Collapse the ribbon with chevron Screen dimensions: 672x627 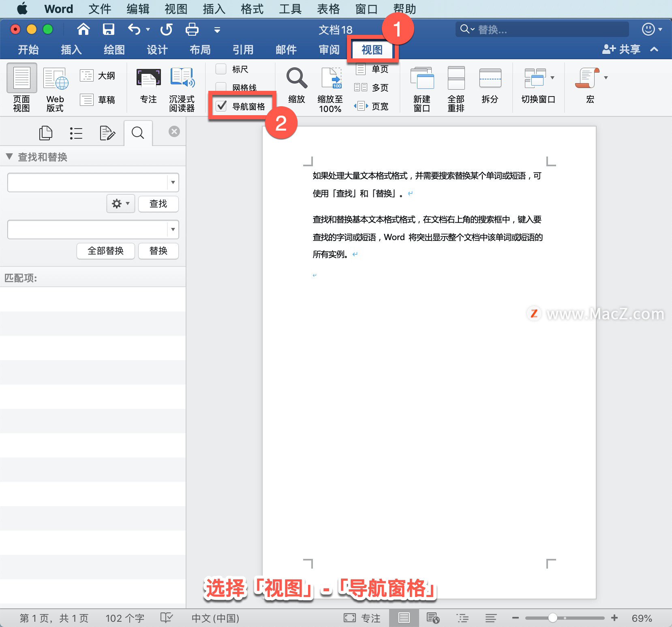[654, 49]
